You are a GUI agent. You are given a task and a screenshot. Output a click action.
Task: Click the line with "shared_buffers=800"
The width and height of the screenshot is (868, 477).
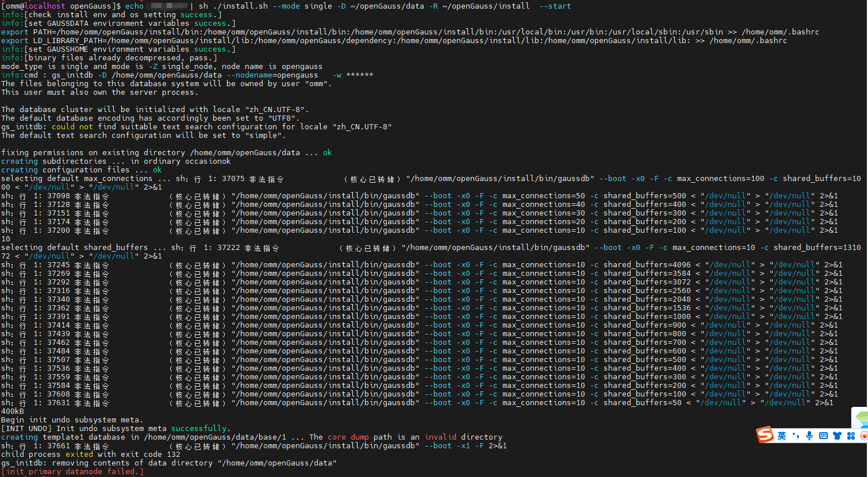pyautogui.click(x=420, y=333)
